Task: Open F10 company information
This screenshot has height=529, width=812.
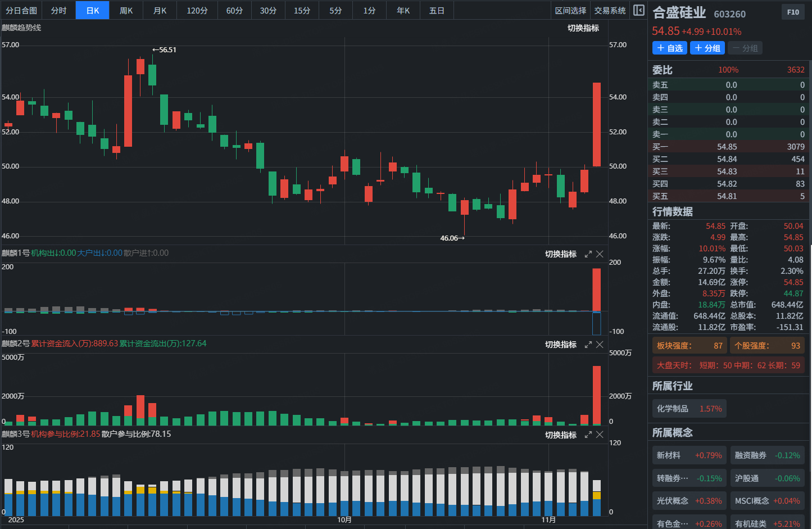Action: (x=793, y=12)
